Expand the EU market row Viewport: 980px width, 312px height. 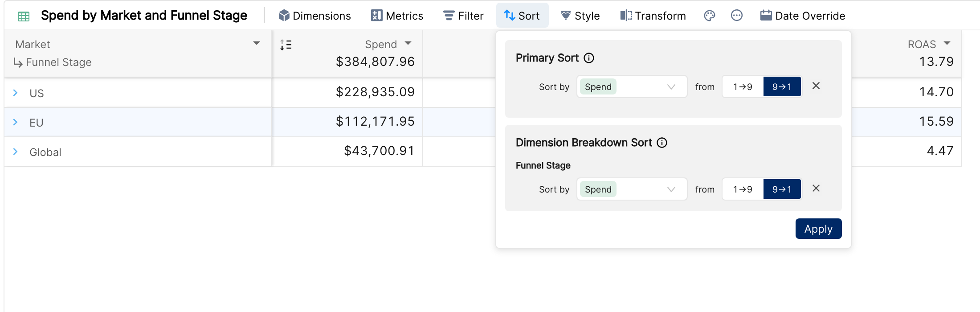[x=16, y=122]
